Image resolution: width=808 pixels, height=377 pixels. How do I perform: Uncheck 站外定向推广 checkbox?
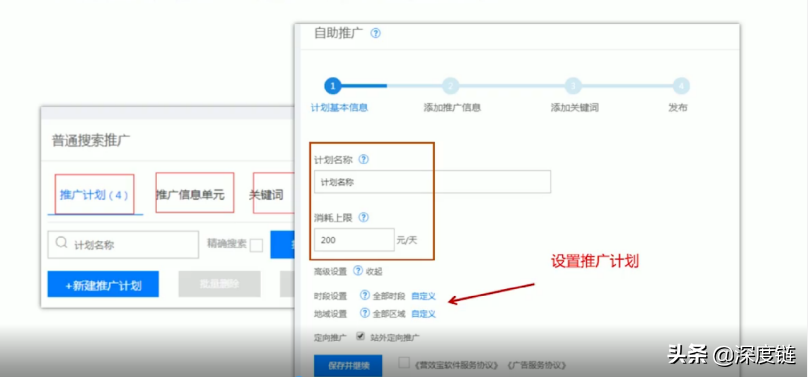tap(361, 337)
